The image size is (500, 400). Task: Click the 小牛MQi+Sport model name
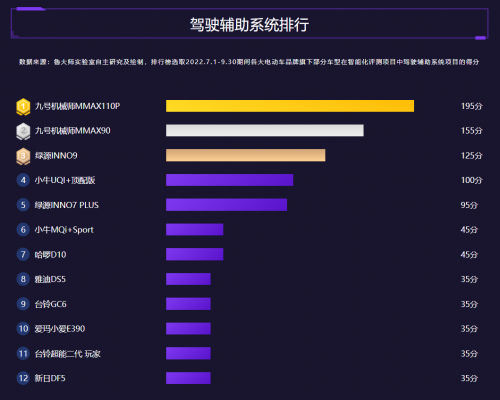(64, 230)
